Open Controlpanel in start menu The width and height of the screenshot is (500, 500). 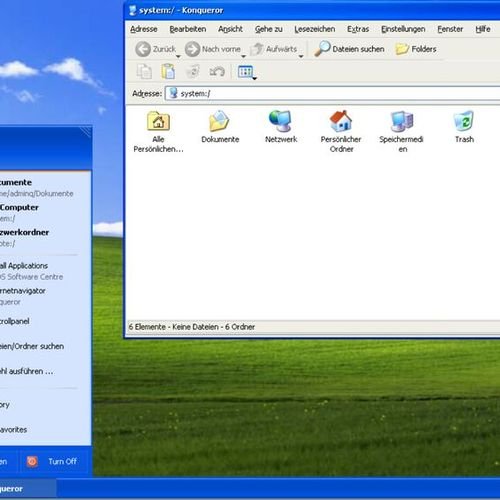click(x=39, y=321)
